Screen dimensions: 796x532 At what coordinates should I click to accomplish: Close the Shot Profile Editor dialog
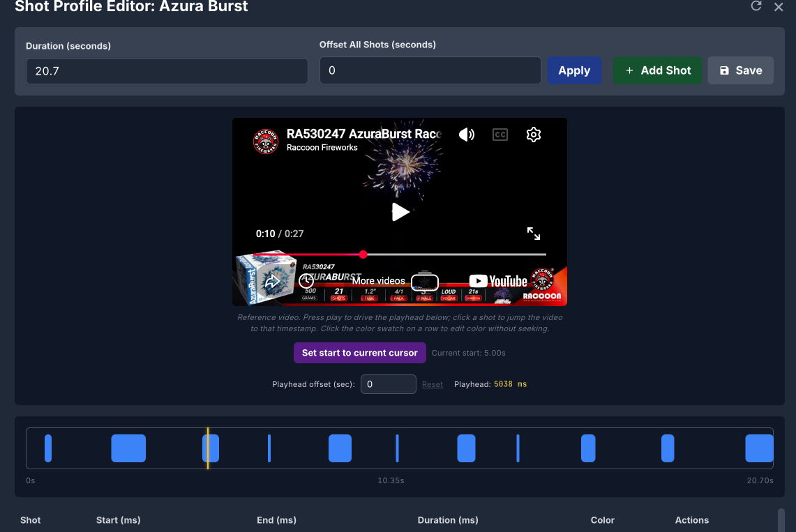pyautogui.click(x=779, y=7)
